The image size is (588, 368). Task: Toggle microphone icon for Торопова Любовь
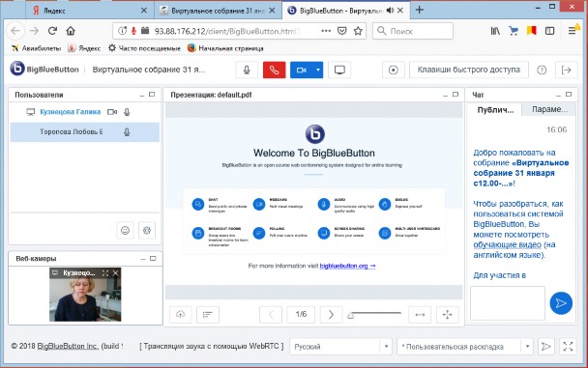tap(127, 131)
